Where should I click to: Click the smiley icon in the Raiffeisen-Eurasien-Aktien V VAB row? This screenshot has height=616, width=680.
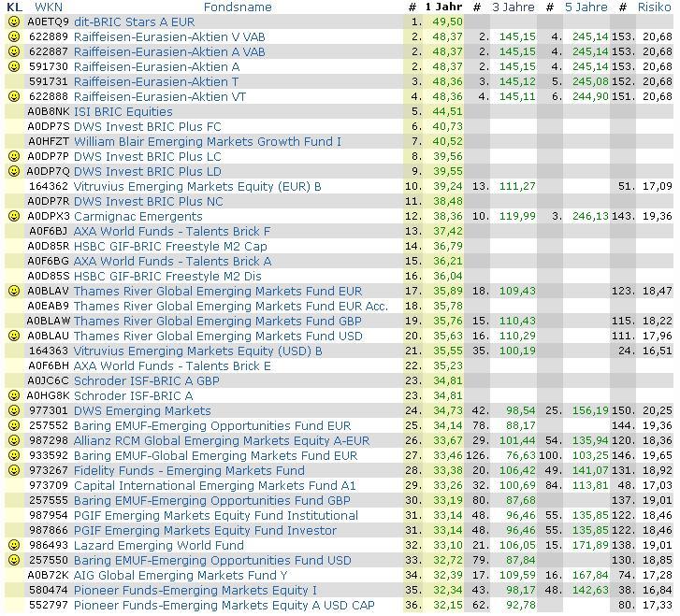(x=14, y=36)
